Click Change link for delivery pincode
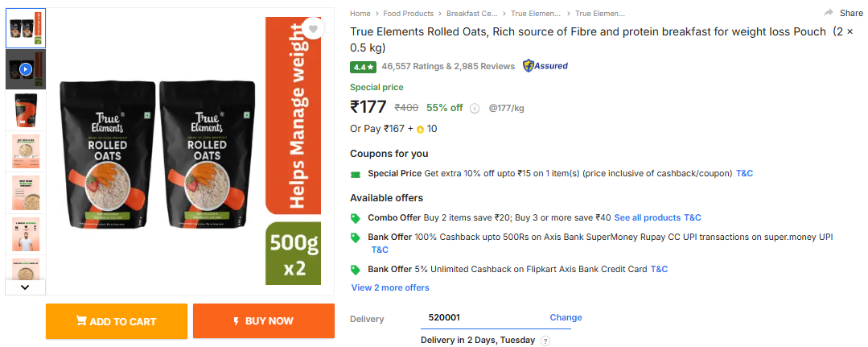This screenshot has width=868, height=347. tap(566, 317)
